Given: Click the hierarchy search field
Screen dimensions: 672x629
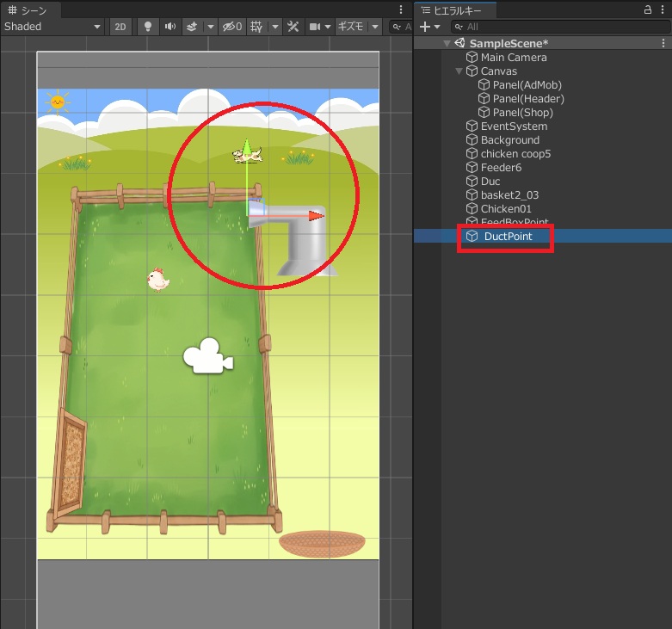Looking at the screenshot, I should click(559, 27).
